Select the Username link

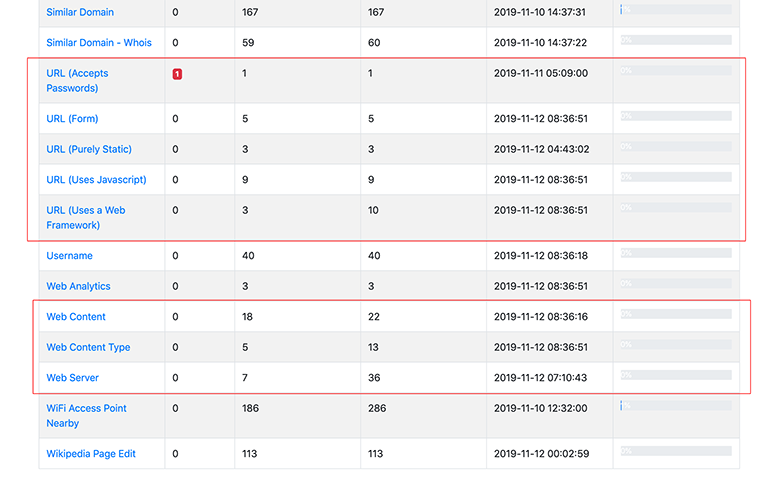pos(69,256)
